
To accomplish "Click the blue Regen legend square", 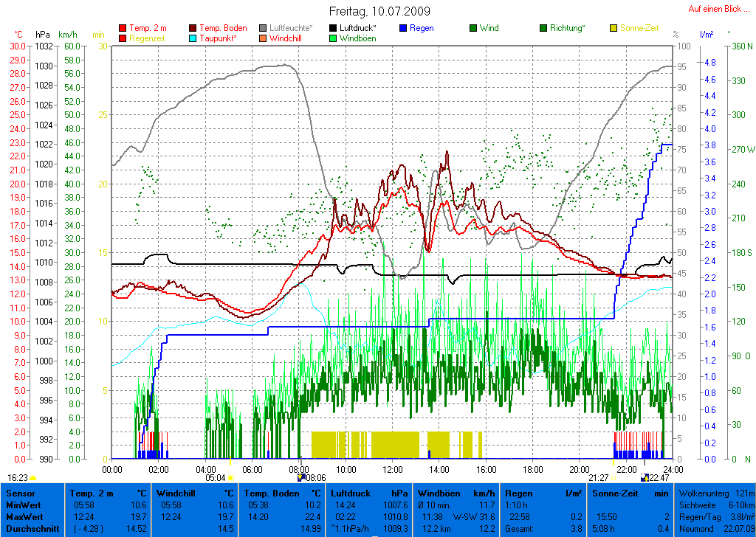I will tap(403, 28).
